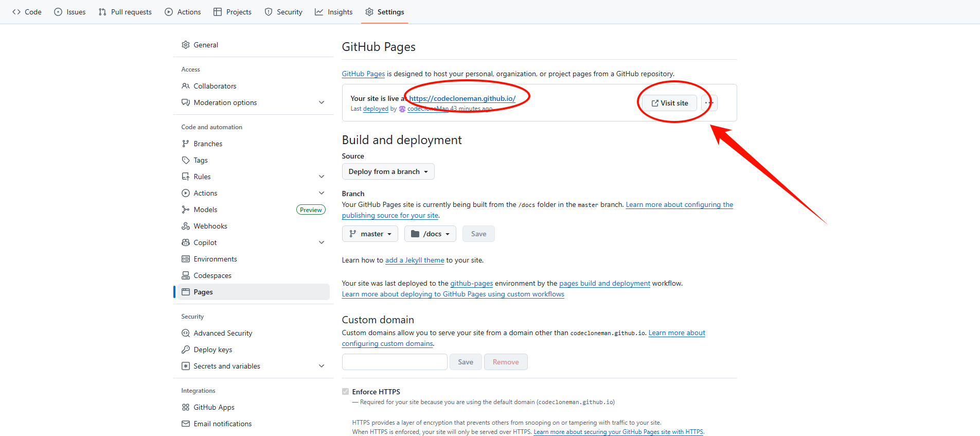
Task: Open the github-pages environment link
Action: pos(471,283)
